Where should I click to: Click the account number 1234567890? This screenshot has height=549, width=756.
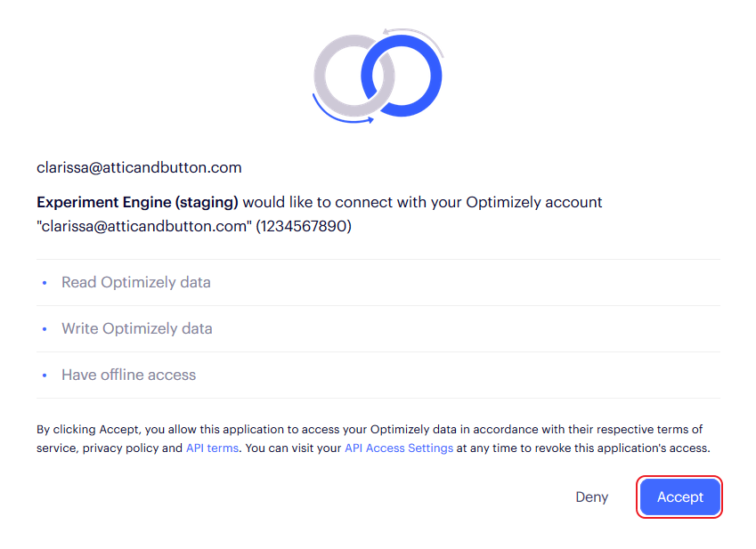304,226
